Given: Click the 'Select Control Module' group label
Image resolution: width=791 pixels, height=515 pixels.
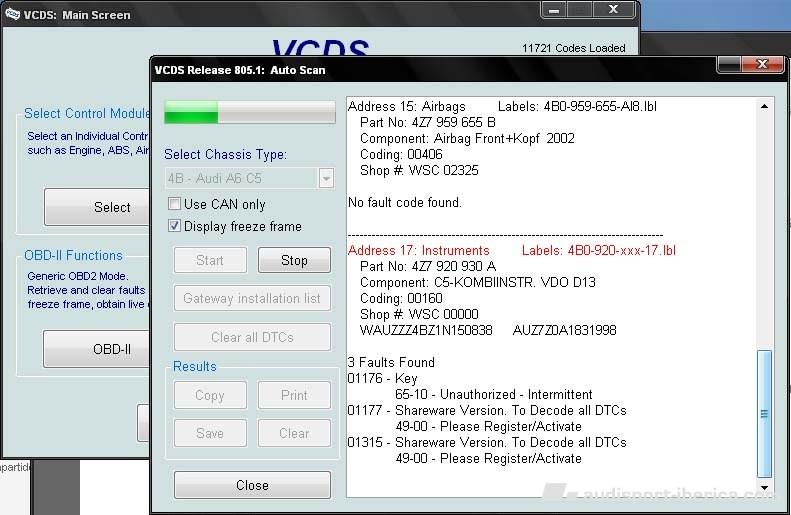Looking at the screenshot, I should click(x=87, y=113).
